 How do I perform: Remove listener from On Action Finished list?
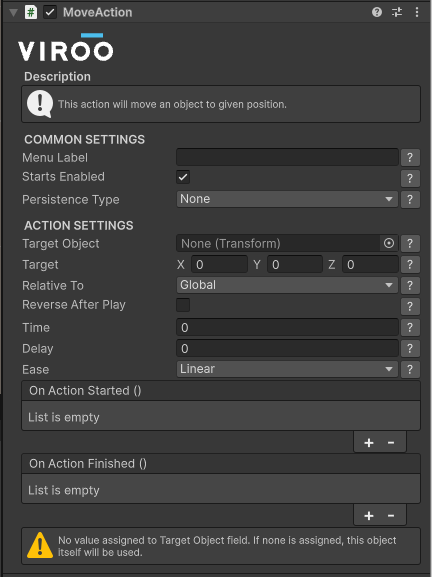coord(391,516)
